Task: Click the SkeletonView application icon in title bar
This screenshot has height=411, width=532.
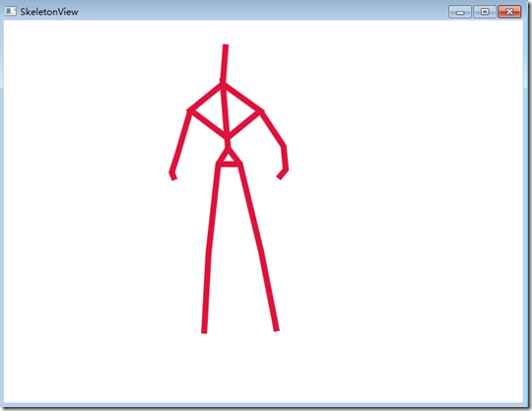Action: (11, 11)
